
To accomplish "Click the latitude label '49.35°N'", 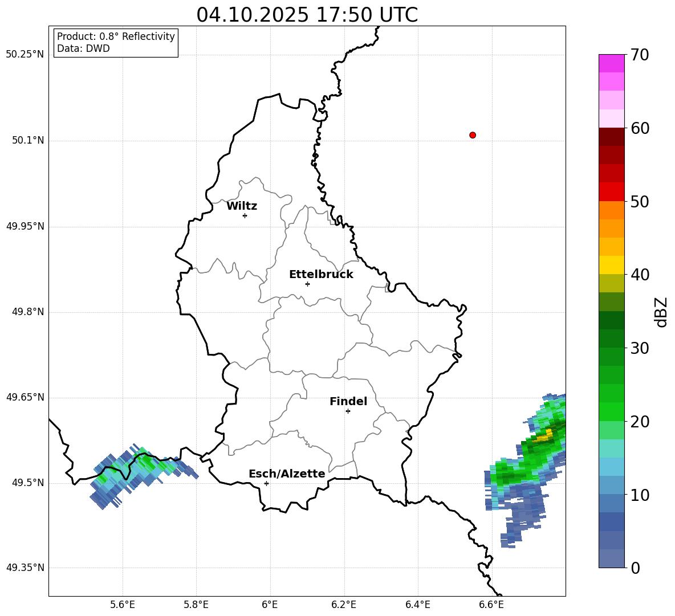I will (x=25, y=568).
